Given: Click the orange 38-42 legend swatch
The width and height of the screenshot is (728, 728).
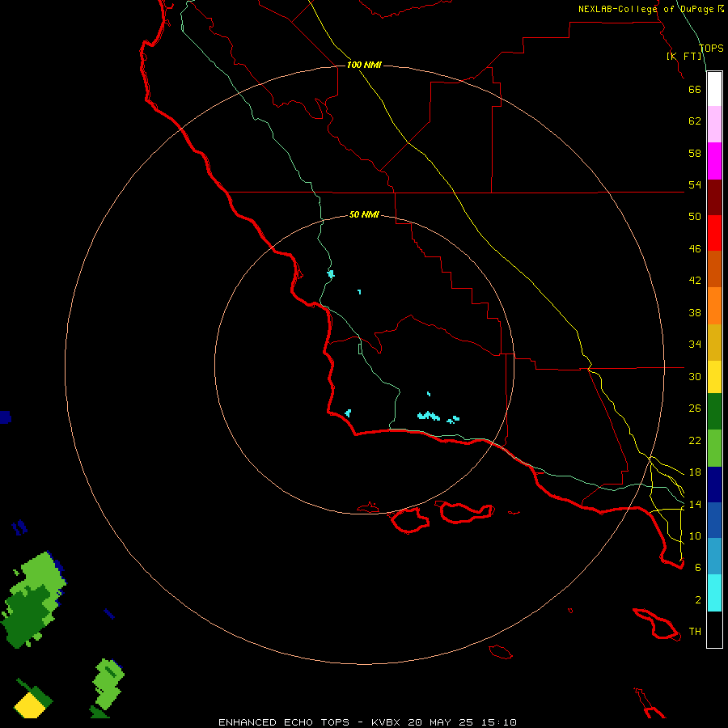Looking at the screenshot, I should pyautogui.click(x=714, y=306).
